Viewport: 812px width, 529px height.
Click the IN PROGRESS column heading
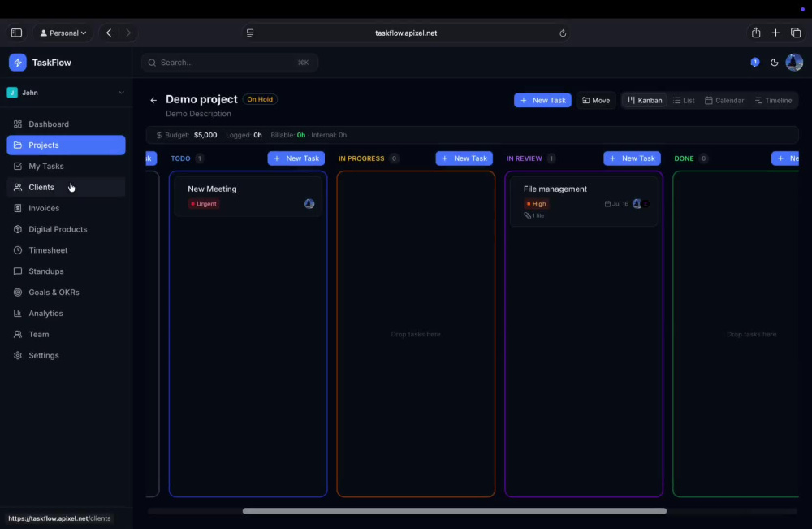pyautogui.click(x=361, y=158)
